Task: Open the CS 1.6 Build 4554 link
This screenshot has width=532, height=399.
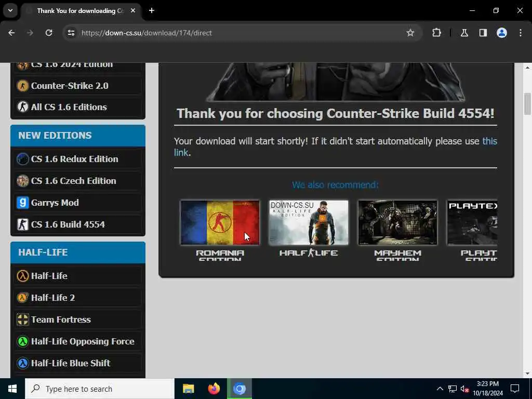Action: tap(68, 224)
